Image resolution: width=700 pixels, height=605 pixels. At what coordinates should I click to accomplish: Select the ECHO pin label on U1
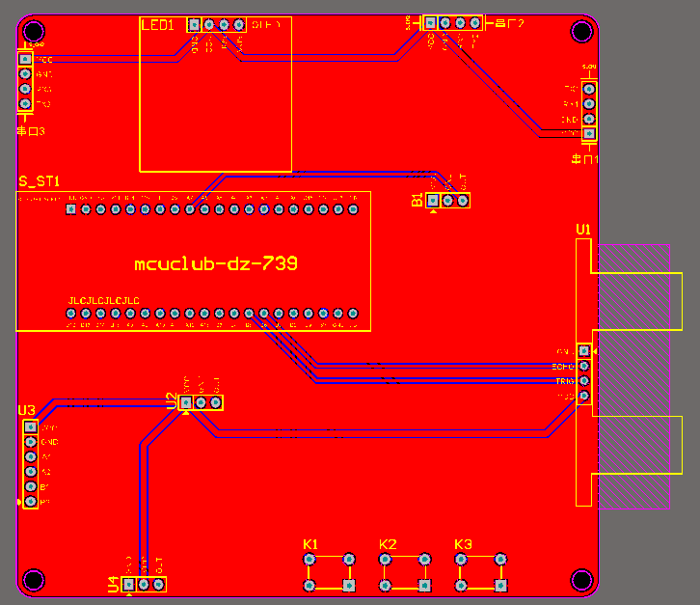point(563,367)
